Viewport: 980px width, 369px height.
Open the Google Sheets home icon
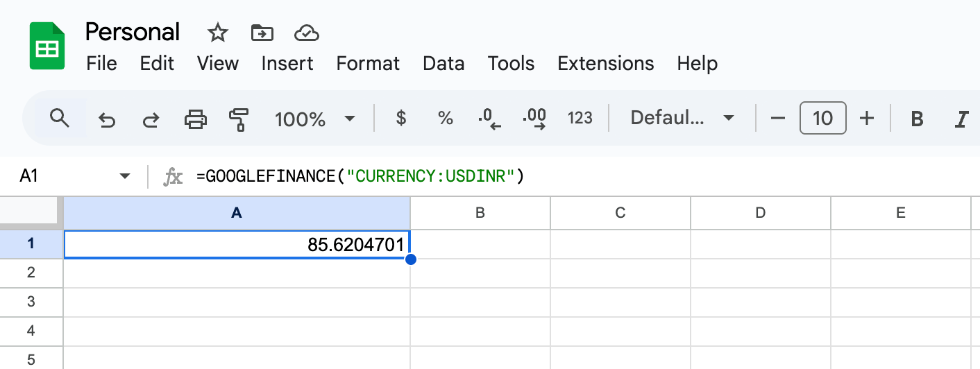(47, 46)
